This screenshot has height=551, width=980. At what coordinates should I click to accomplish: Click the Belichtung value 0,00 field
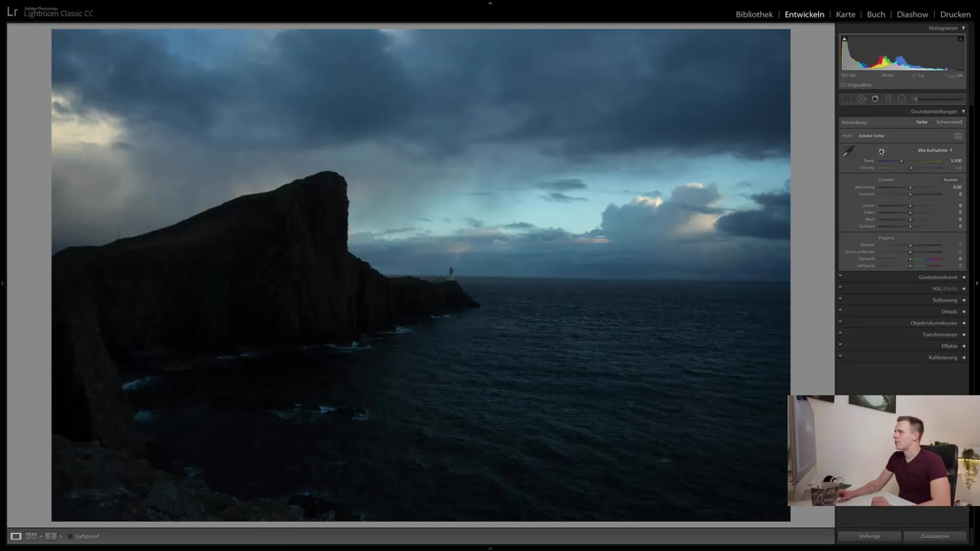pyautogui.click(x=957, y=187)
